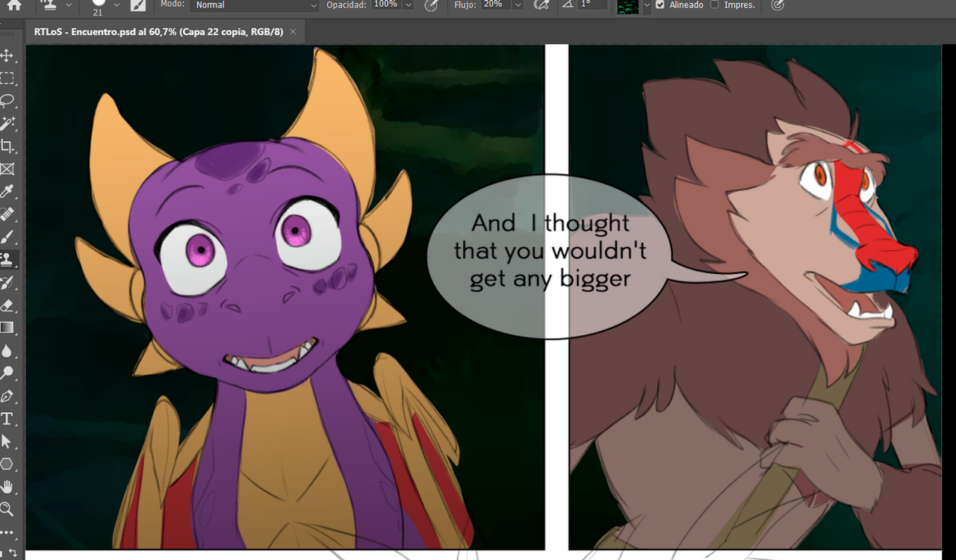Image resolution: width=956 pixels, height=560 pixels.
Task: Open the Brush Settings panel icon
Action: pyautogui.click(x=138, y=5)
